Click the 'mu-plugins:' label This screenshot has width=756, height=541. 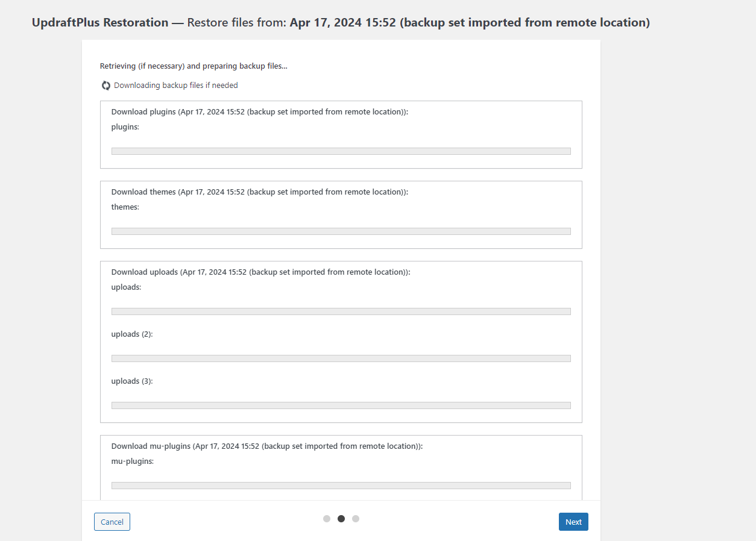click(133, 461)
